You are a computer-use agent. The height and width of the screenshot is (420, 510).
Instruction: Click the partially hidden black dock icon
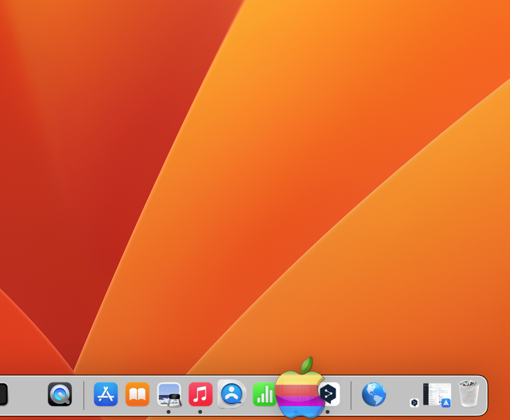tap(3, 395)
